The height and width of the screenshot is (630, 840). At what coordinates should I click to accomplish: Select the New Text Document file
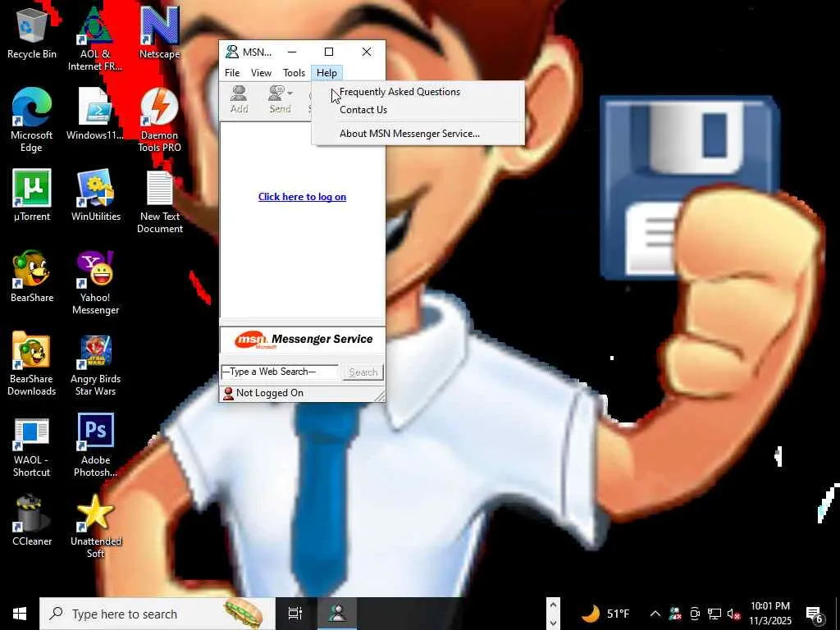coord(160,202)
